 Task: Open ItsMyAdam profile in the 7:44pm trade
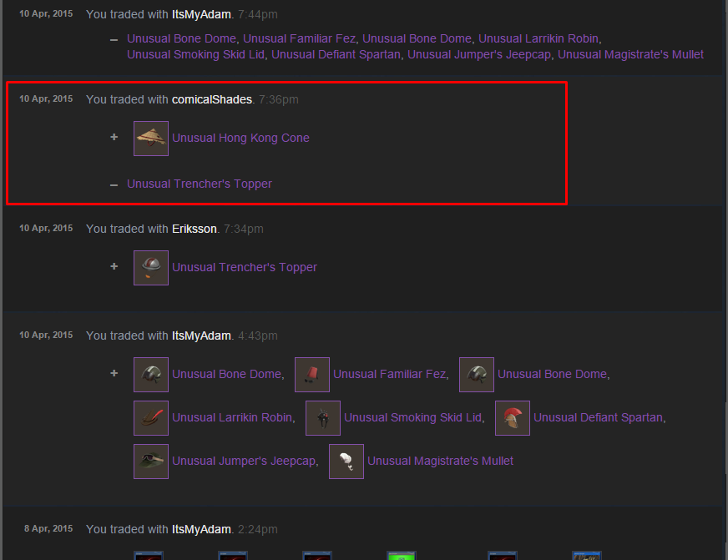(201, 14)
